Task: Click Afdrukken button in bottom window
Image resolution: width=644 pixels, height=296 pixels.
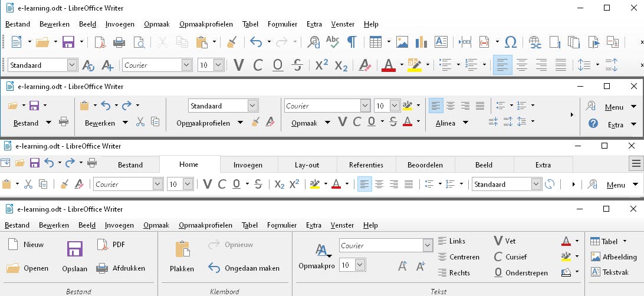Action: coord(121,268)
